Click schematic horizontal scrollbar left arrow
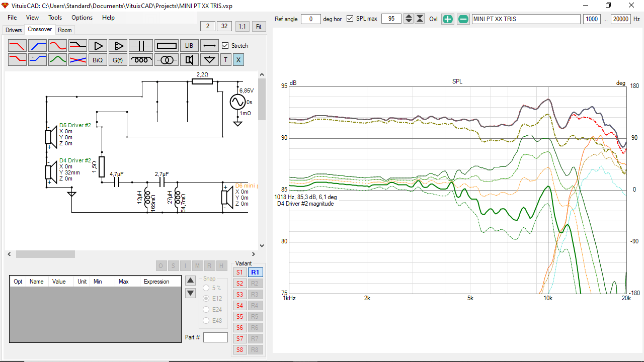 point(9,254)
